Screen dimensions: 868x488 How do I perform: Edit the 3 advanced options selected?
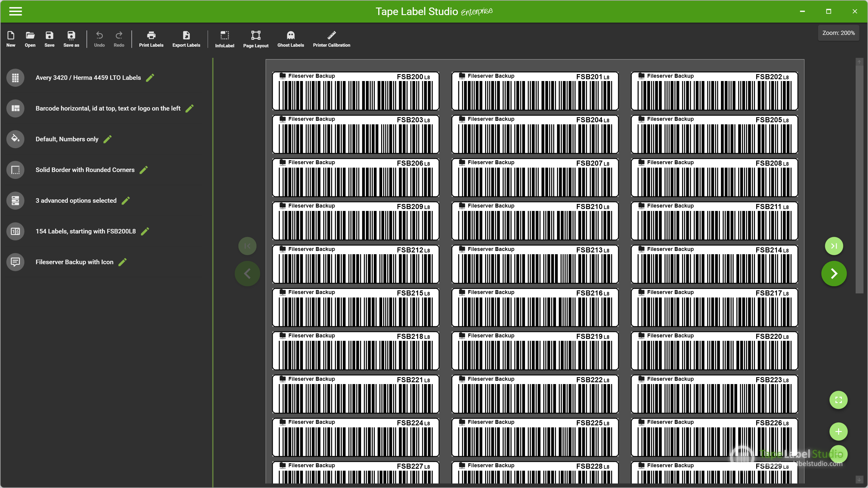click(125, 201)
